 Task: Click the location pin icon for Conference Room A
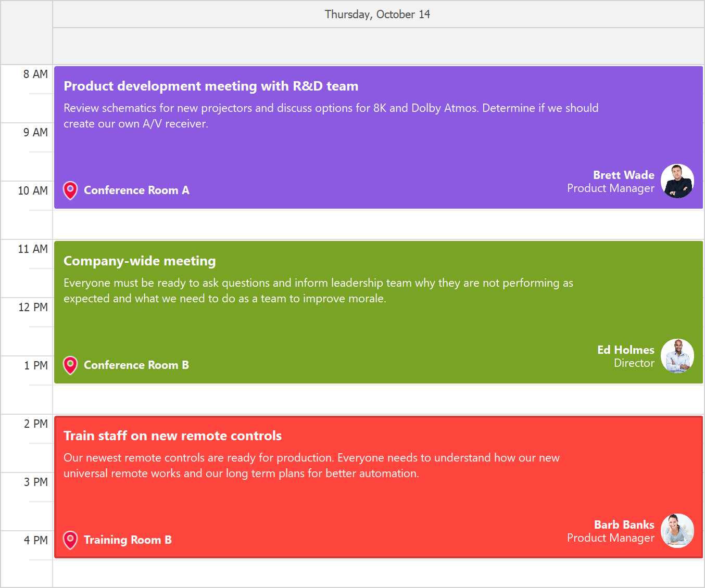click(x=70, y=190)
